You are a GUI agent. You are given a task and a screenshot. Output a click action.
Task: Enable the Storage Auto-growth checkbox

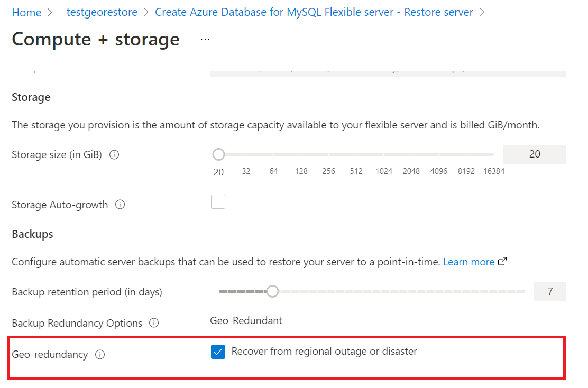218,202
